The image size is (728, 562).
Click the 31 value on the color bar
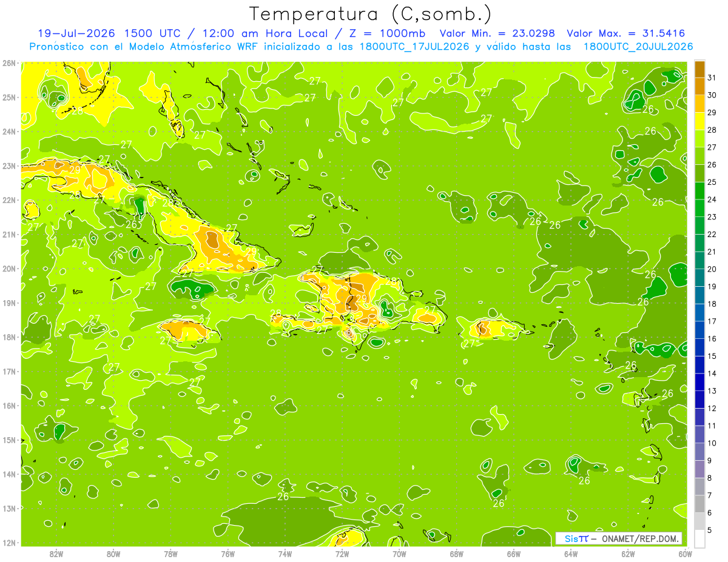coord(712,77)
